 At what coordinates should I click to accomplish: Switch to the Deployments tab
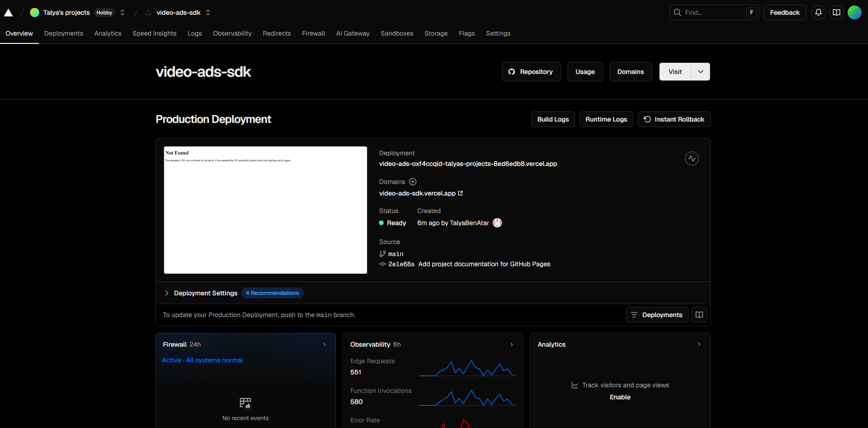(63, 33)
